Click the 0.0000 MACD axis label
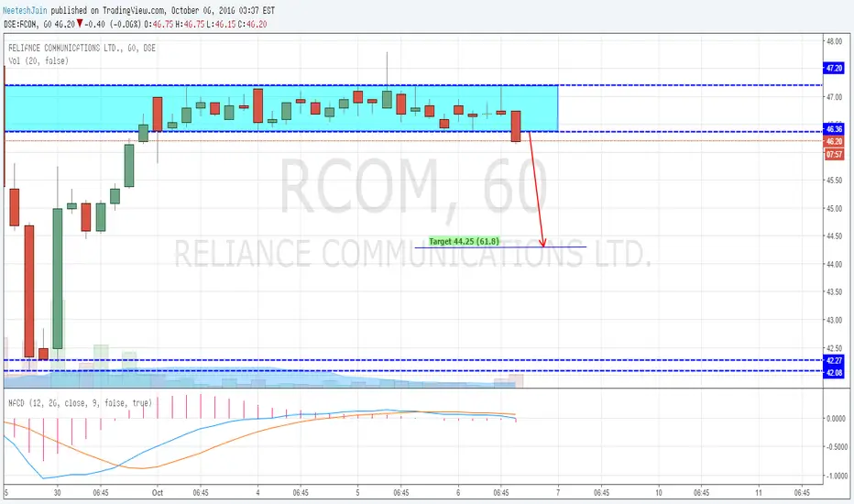This screenshot has height=504, width=854. tap(836, 419)
